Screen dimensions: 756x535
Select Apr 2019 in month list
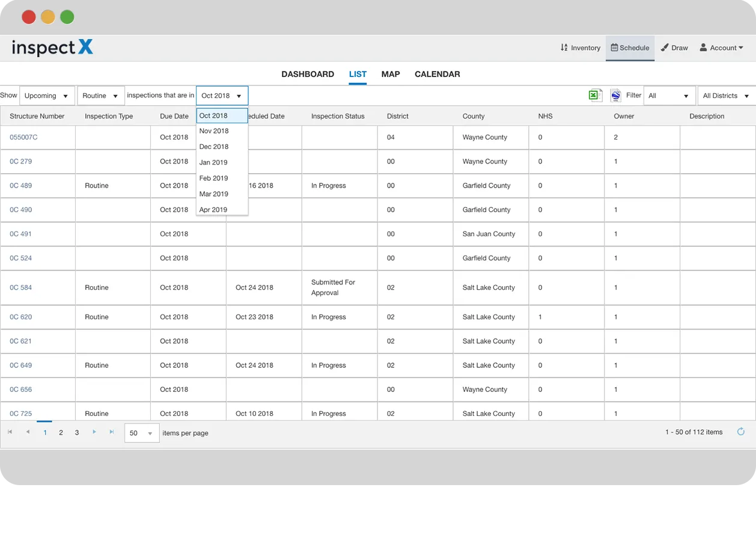click(222, 209)
